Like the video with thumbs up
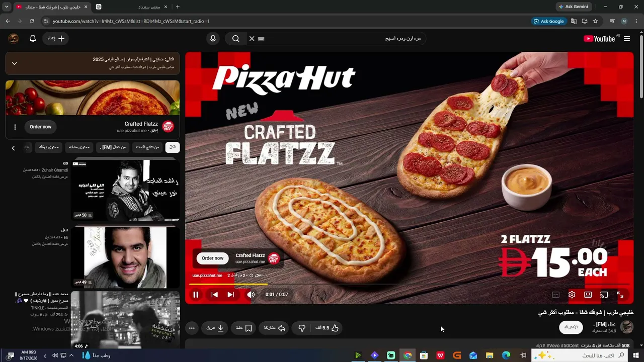Screen dimensions: 644x362 tap(327, 328)
